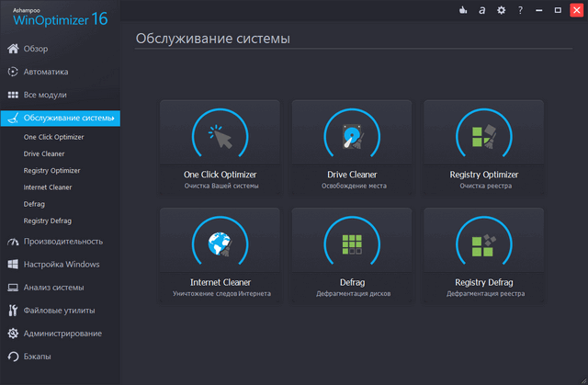Select Registry Optimizer in sidebar submenu

[x=52, y=171]
